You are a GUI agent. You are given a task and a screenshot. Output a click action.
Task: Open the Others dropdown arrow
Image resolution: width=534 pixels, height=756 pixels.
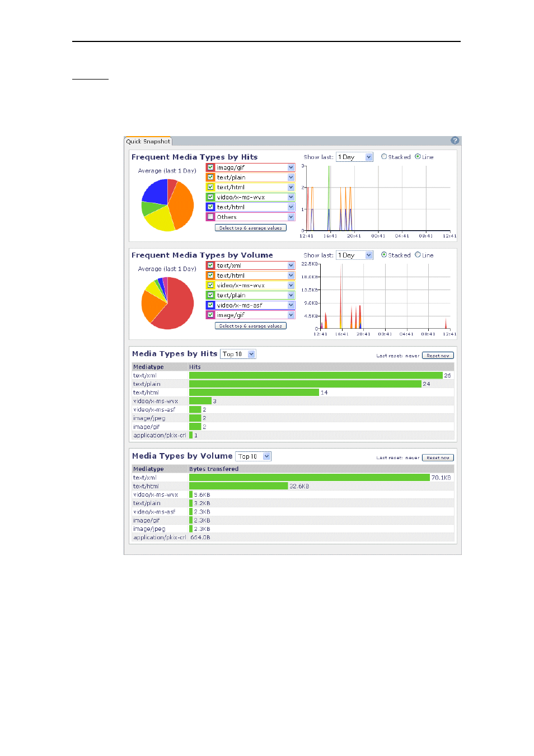(291, 217)
